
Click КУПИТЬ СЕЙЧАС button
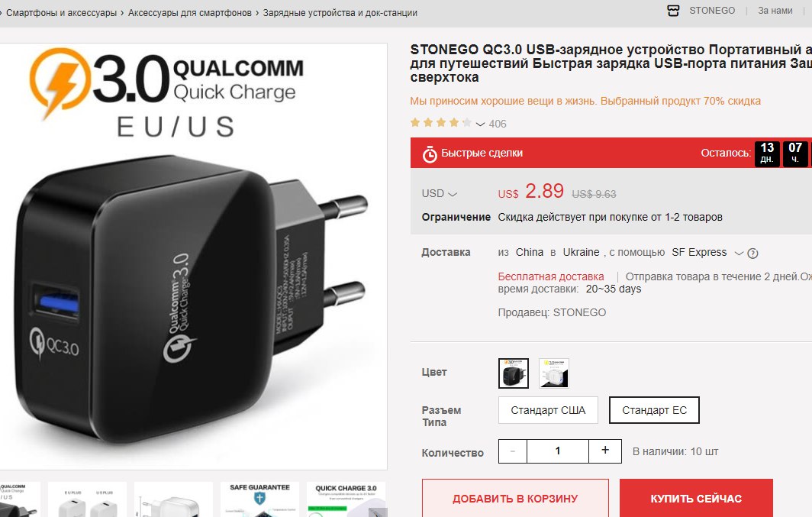[x=696, y=499]
